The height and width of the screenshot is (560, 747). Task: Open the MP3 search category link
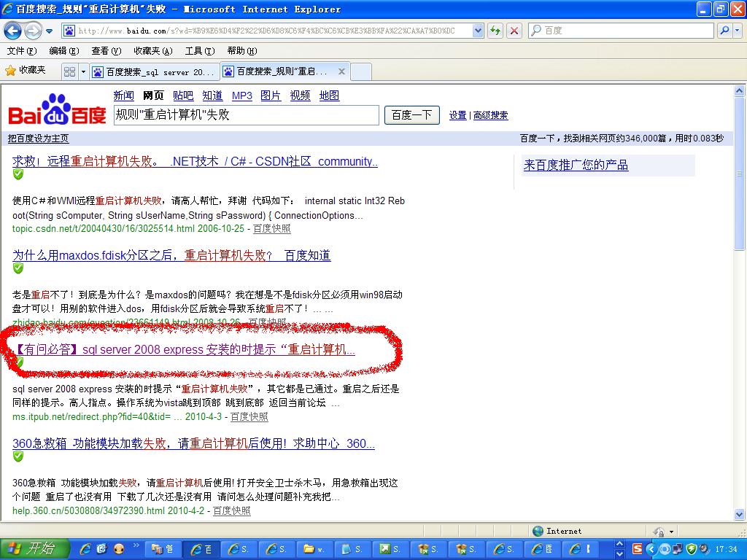point(241,96)
